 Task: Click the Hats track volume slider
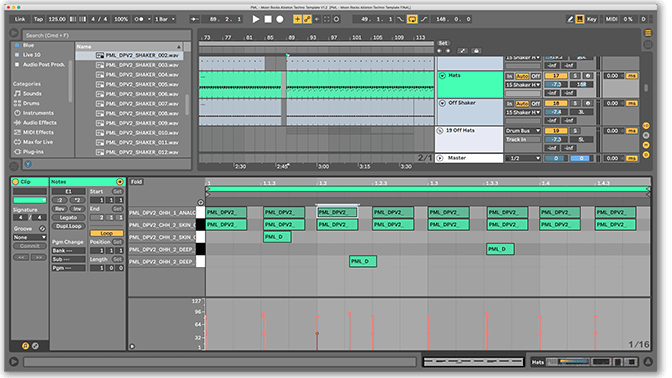coord(556,84)
